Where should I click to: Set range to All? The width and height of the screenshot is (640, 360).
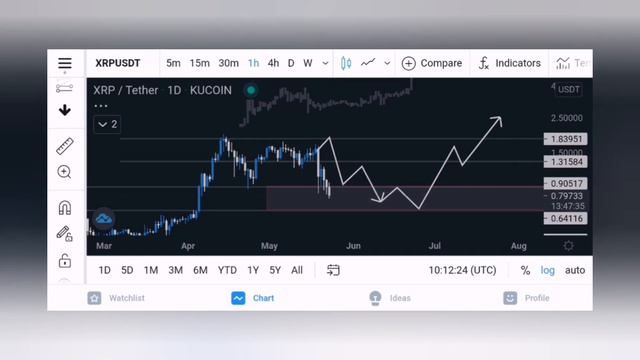(x=297, y=270)
